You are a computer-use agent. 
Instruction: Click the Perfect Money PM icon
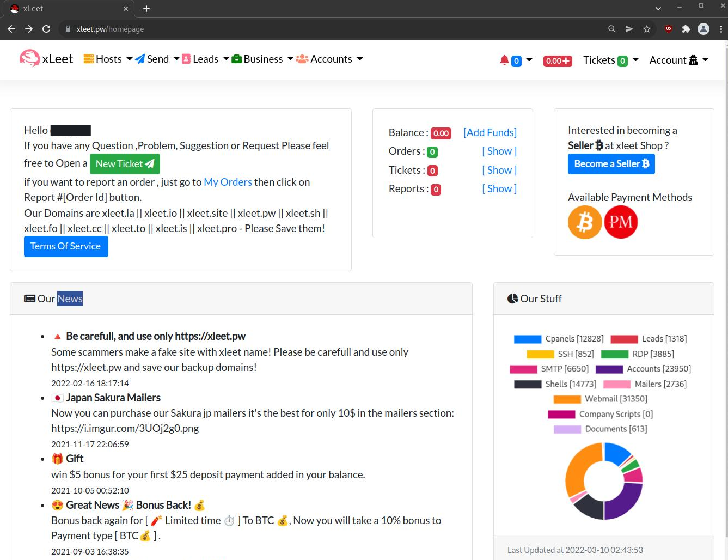[x=621, y=222]
